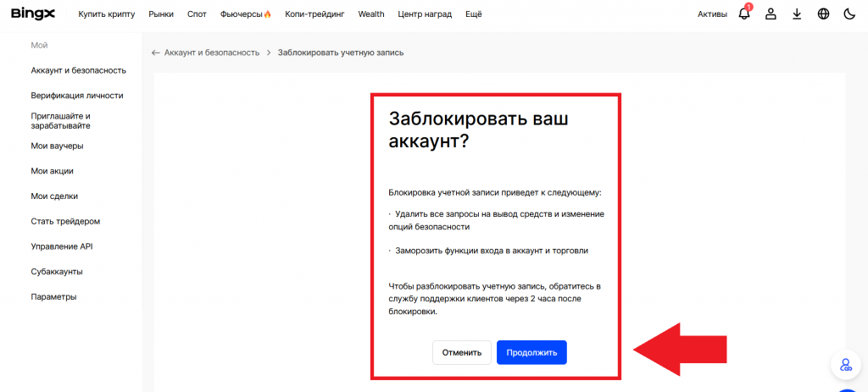
Task: Toggle dark mode moon icon
Action: pyautogui.click(x=849, y=14)
